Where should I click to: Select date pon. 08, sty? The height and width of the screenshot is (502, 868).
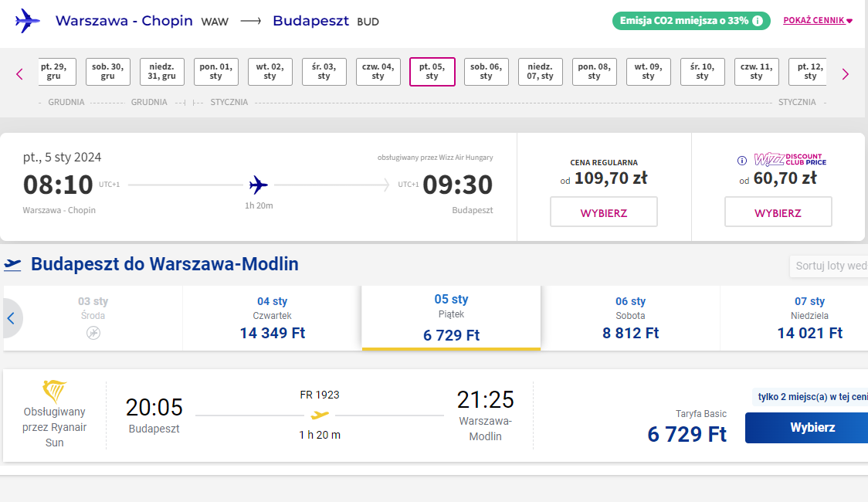point(595,72)
